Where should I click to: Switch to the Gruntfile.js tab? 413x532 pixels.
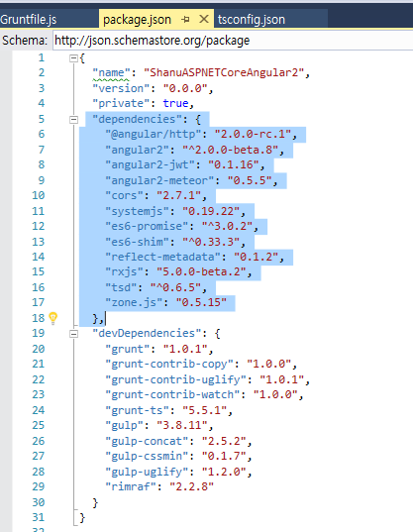pos(29,20)
